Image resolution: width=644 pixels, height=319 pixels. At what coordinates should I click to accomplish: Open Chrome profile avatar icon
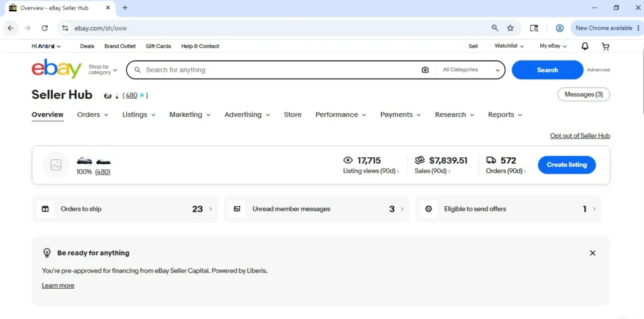559,28
